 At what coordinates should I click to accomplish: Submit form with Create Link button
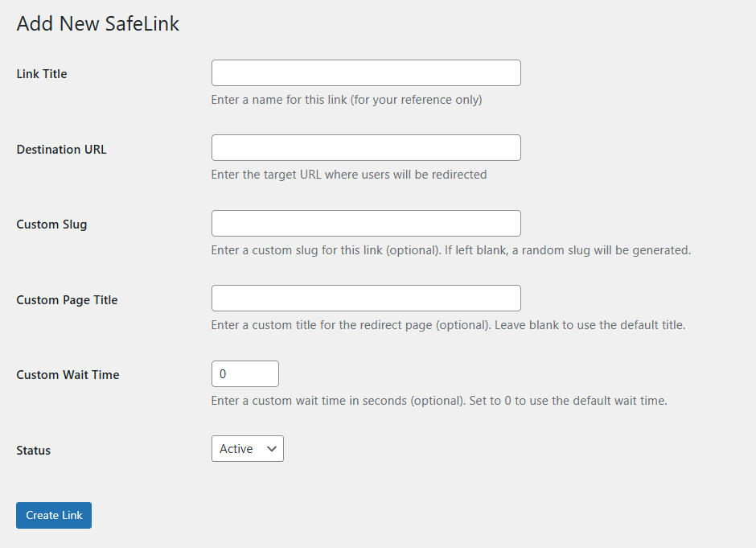(54, 515)
